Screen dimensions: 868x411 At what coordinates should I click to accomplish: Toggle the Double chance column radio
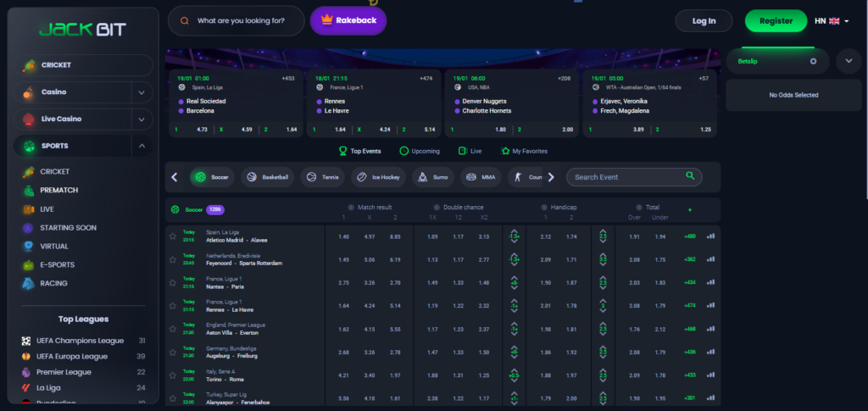[x=437, y=207]
